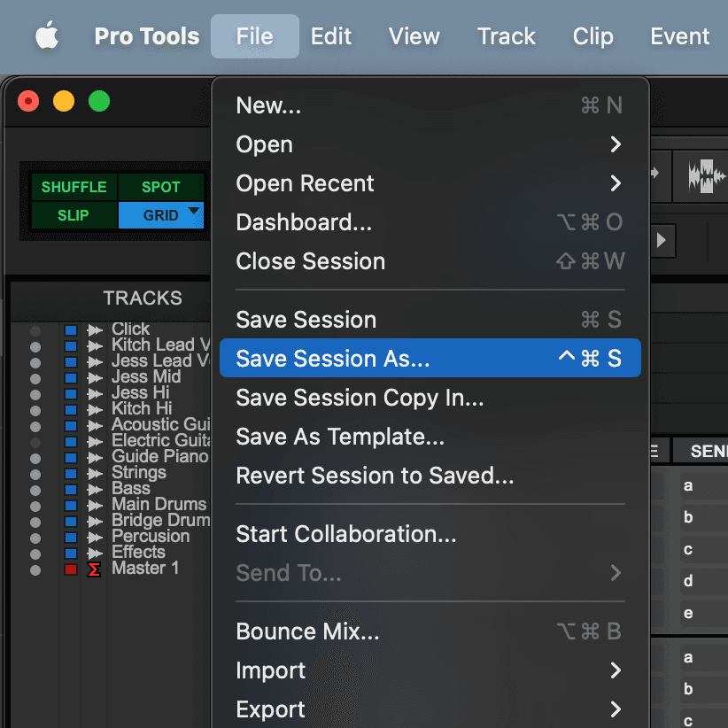Open the Clip menu

coord(592,36)
